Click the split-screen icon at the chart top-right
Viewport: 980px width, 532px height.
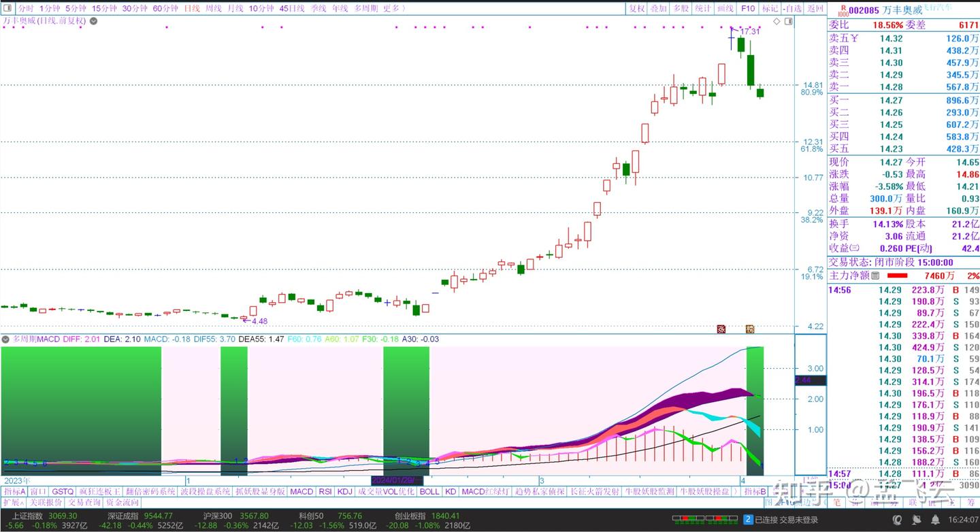[x=789, y=21]
